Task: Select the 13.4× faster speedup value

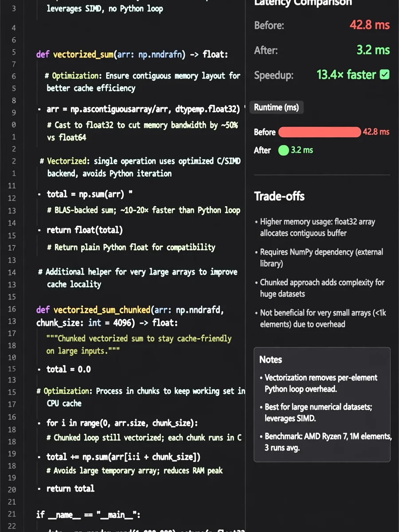Action: click(347, 74)
